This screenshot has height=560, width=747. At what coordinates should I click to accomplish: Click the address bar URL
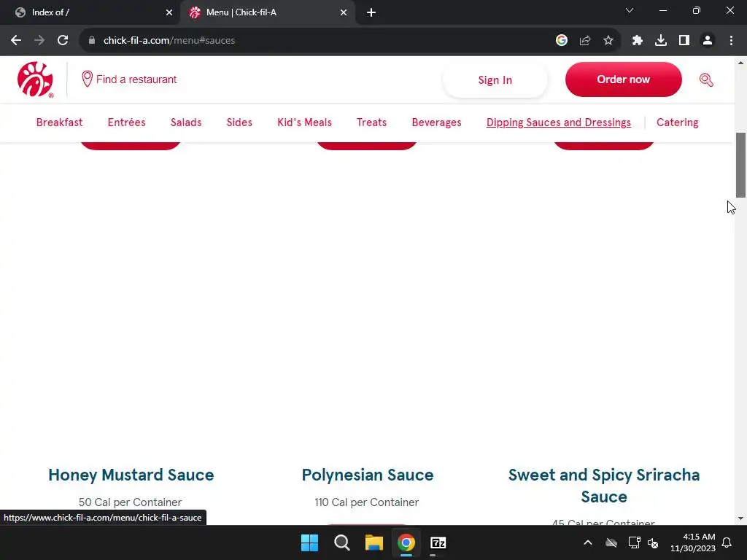(169, 41)
